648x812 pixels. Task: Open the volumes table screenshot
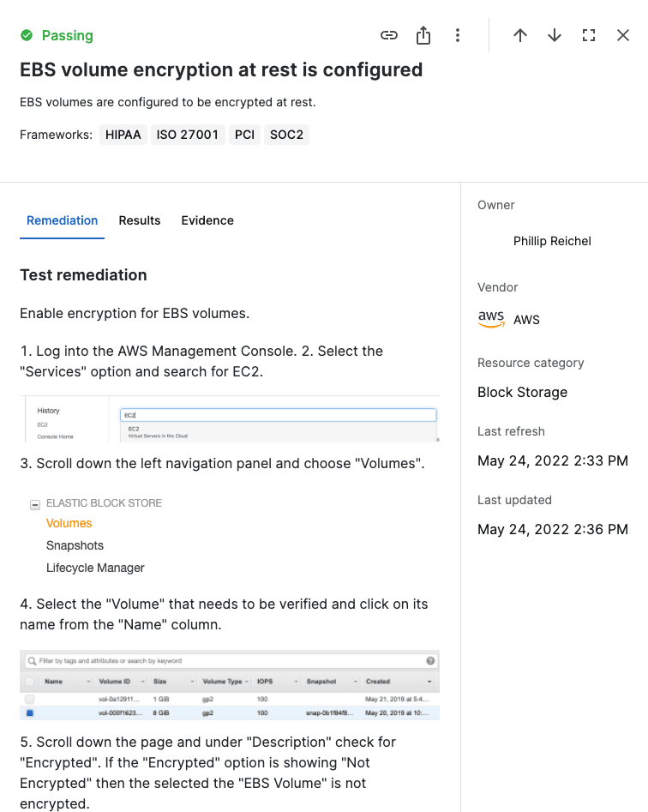tap(230, 685)
